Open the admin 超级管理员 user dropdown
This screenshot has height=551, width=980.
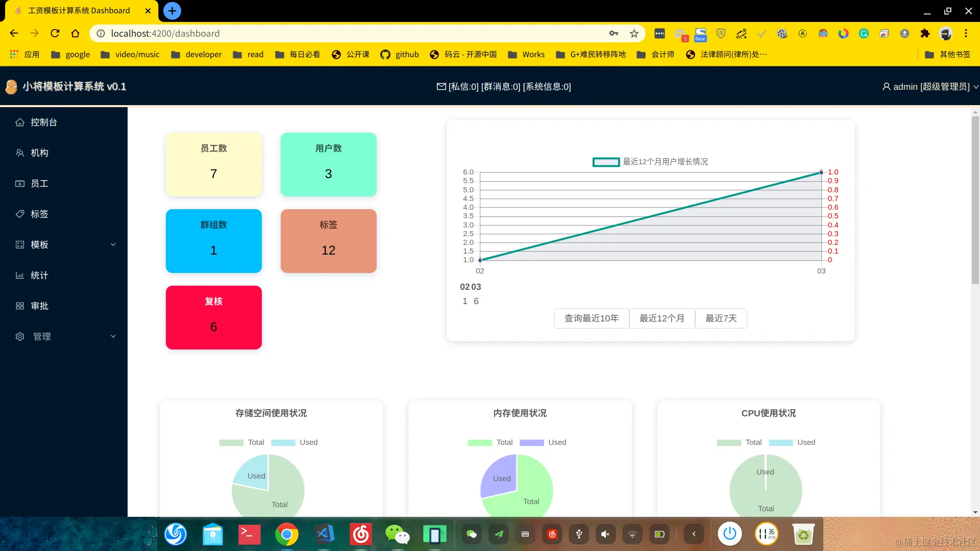[930, 87]
